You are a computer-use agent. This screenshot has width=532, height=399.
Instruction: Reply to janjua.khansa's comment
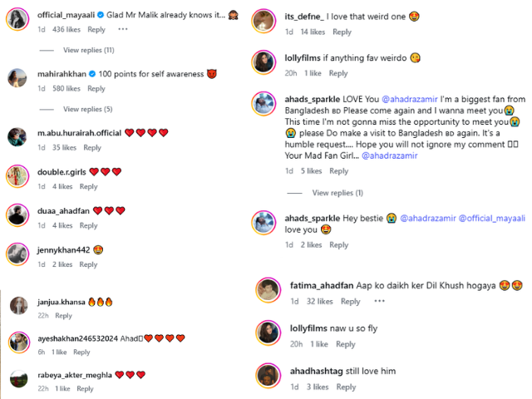63,316
